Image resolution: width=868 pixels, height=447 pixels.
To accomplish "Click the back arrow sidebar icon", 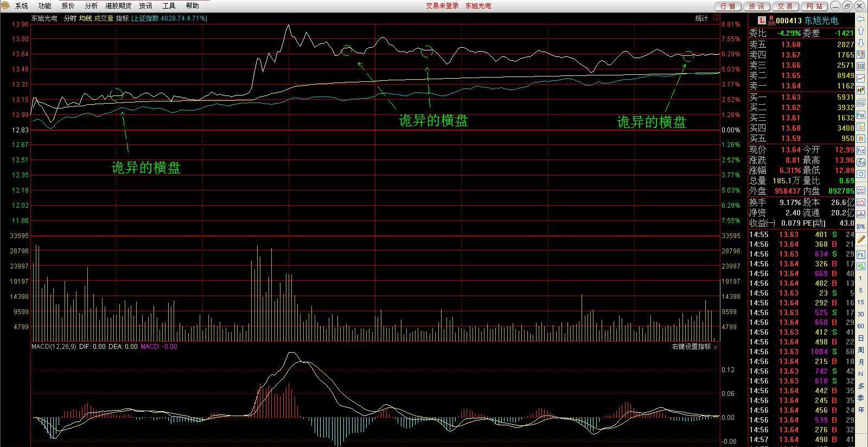I will coord(860,19).
